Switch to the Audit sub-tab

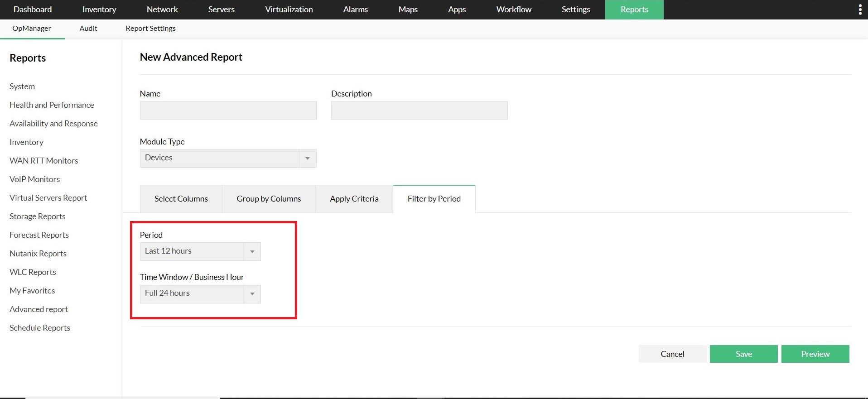(88, 28)
